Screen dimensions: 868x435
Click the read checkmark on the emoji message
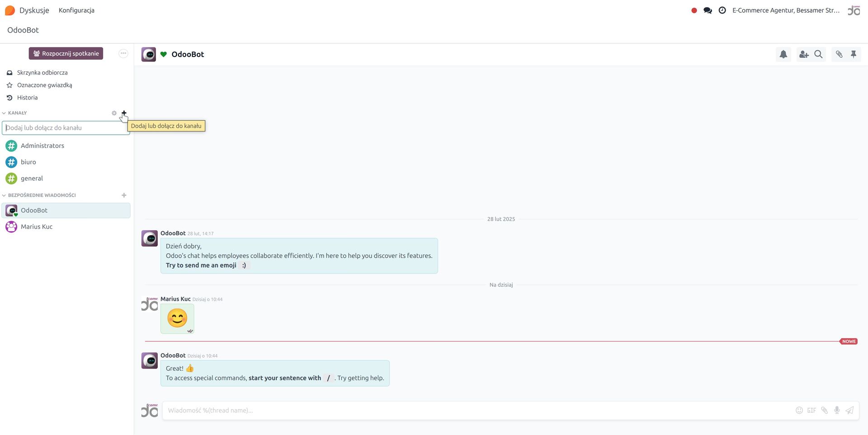(x=190, y=331)
